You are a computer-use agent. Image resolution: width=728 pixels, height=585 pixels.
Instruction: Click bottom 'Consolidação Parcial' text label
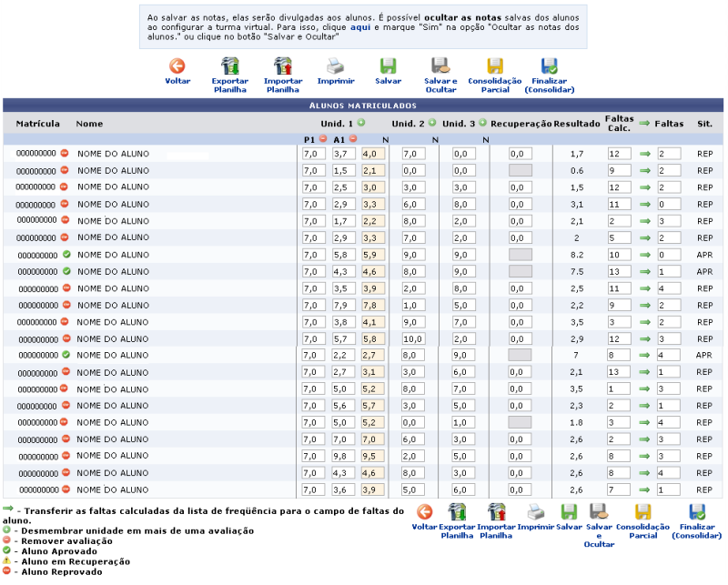[643, 531]
